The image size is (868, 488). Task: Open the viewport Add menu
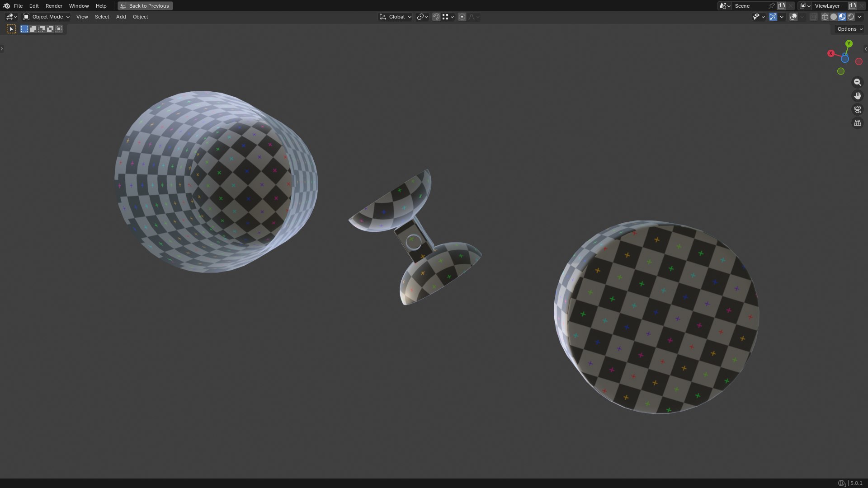point(121,17)
